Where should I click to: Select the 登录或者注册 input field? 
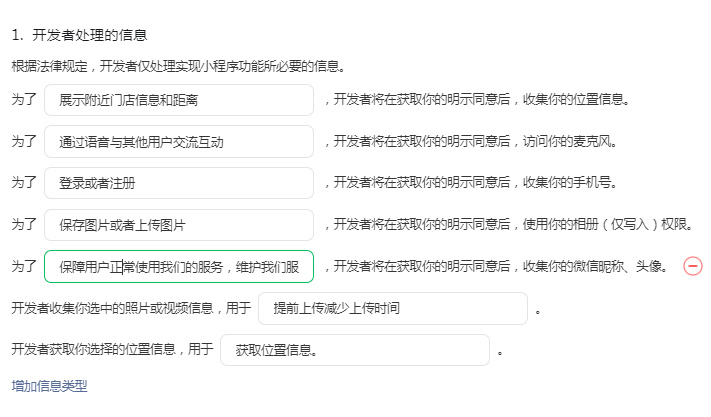pyautogui.click(x=179, y=183)
